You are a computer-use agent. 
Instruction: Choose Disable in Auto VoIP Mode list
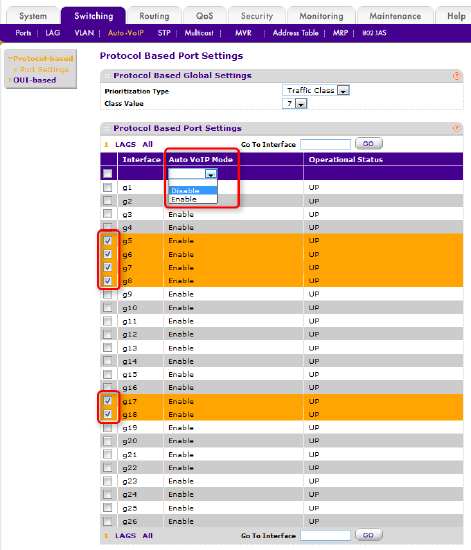click(193, 190)
